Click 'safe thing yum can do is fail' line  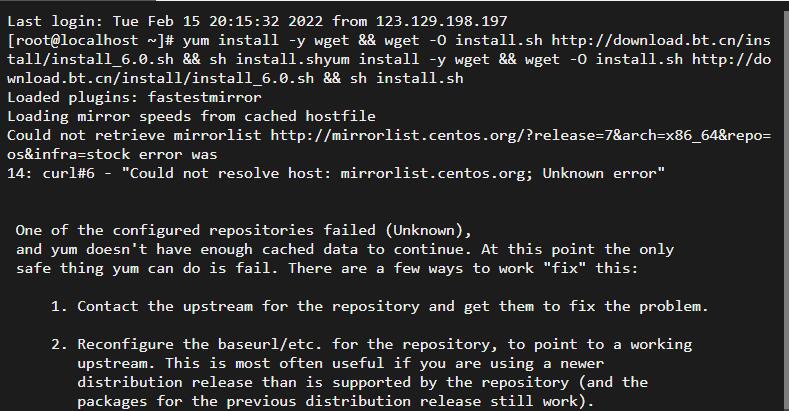pos(327,268)
